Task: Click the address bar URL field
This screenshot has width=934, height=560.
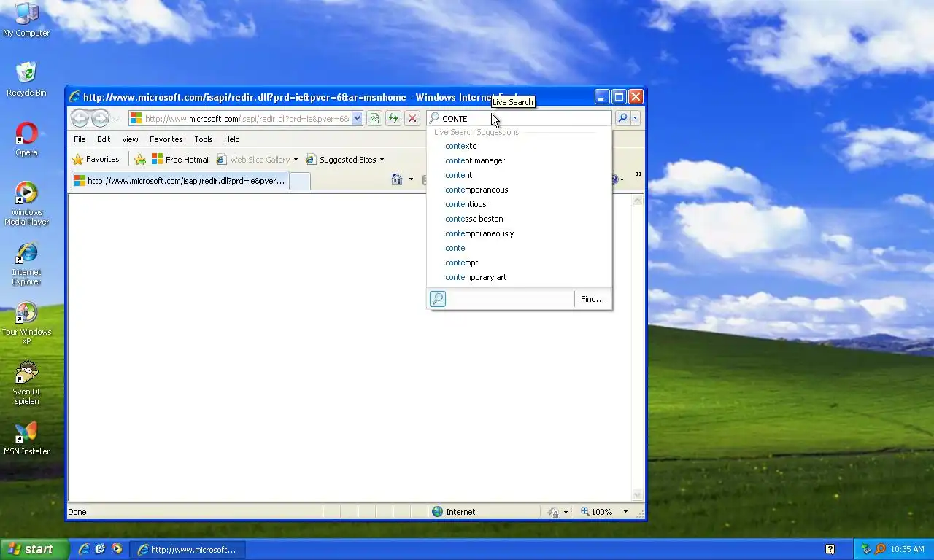Action: pyautogui.click(x=247, y=118)
